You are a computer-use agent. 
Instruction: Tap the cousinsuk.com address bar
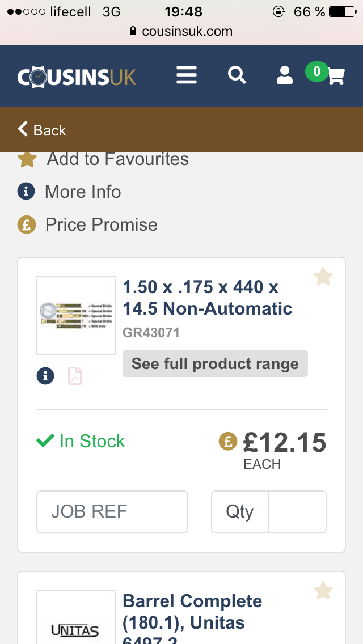pos(181,31)
